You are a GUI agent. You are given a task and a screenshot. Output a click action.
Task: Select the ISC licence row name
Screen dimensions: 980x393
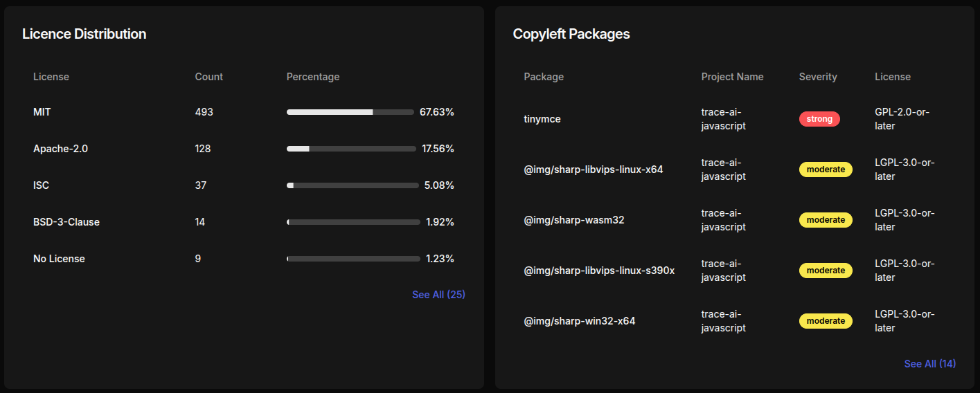41,185
